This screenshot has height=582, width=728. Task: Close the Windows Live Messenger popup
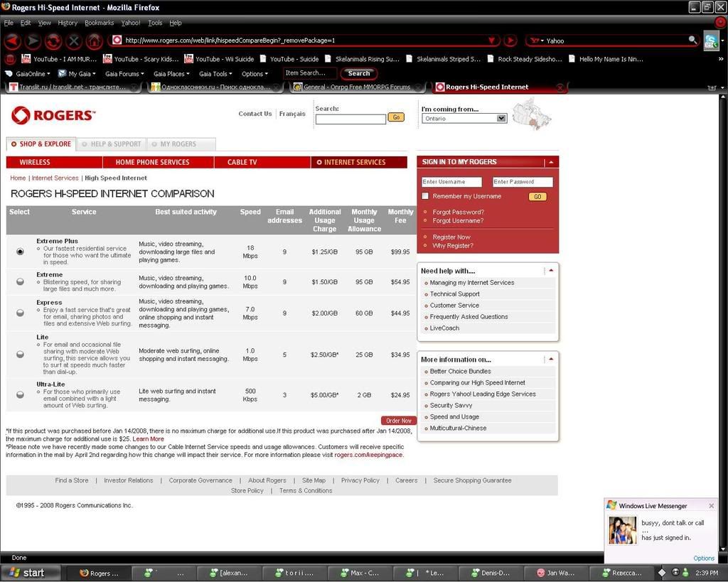coord(711,505)
